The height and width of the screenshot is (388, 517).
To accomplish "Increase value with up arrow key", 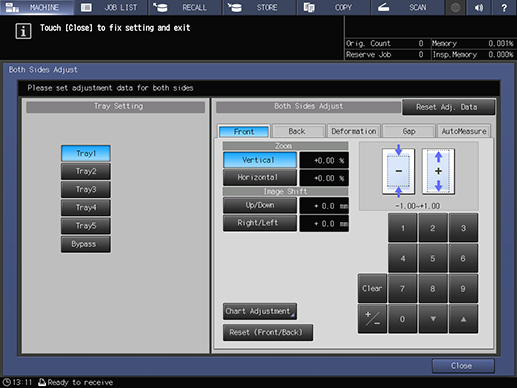I will (463, 319).
